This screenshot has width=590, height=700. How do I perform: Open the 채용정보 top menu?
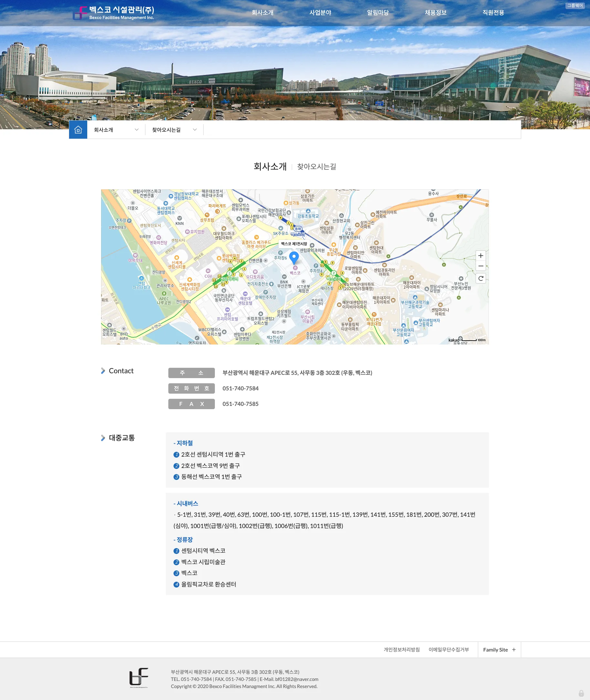(x=436, y=13)
